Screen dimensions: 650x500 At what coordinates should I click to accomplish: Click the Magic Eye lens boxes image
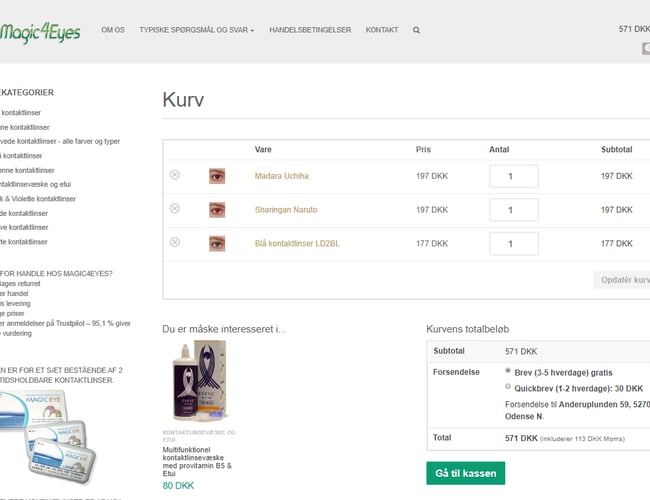click(x=48, y=437)
